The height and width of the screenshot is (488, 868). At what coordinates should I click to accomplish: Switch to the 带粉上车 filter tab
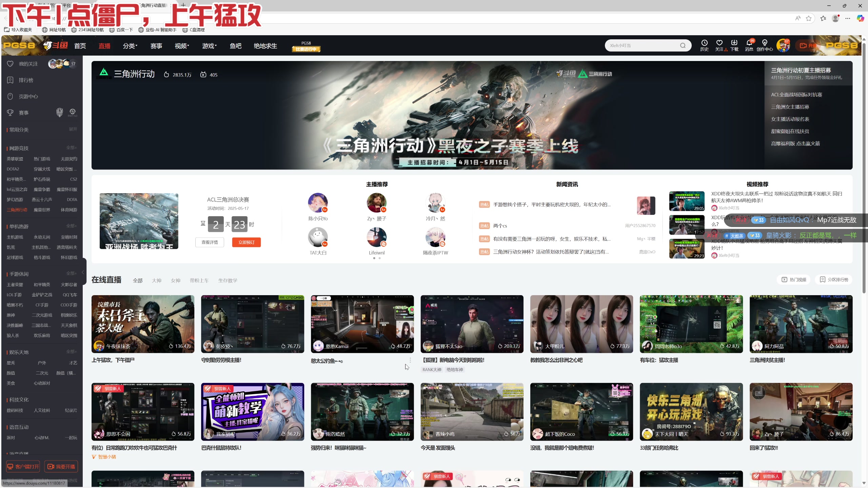[199, 281]
